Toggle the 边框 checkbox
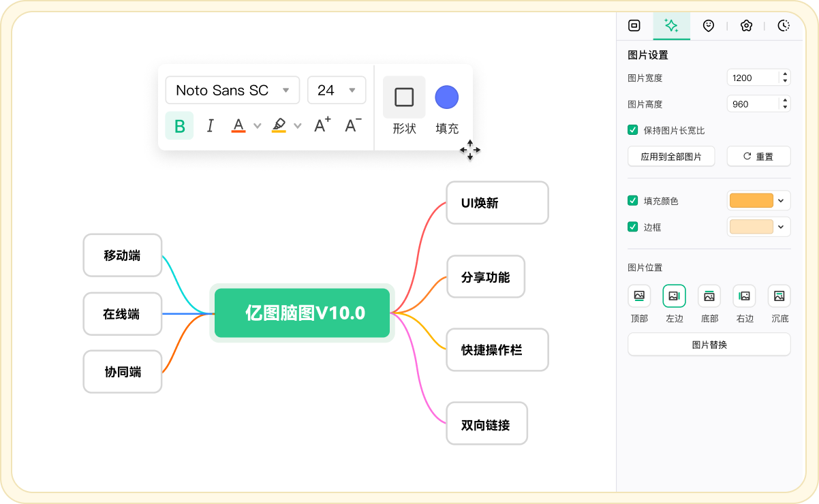Screen dimensions: 819x504 click(x=633, y=227)
